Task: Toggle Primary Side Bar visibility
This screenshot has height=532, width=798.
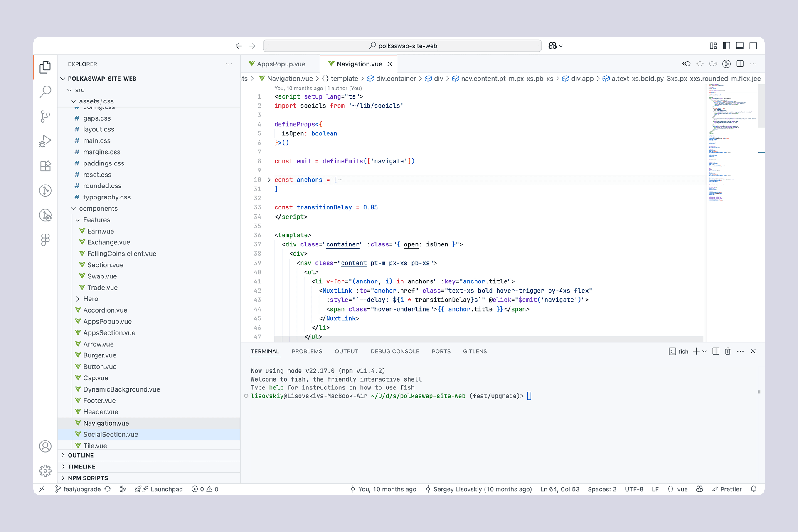Action: (727, 46)
